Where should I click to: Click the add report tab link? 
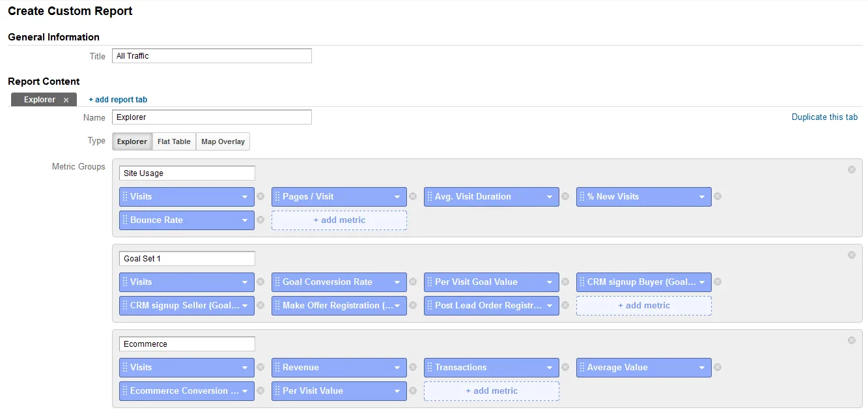coord(118,100)
